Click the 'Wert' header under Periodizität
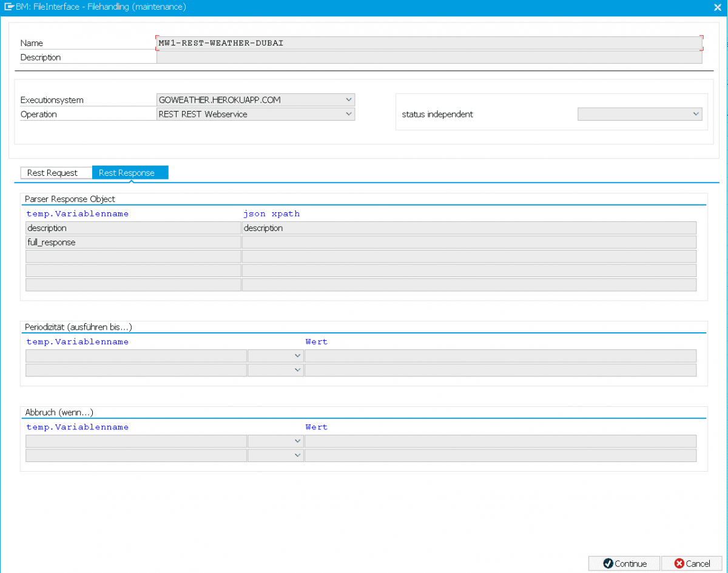 pos(317,342)
